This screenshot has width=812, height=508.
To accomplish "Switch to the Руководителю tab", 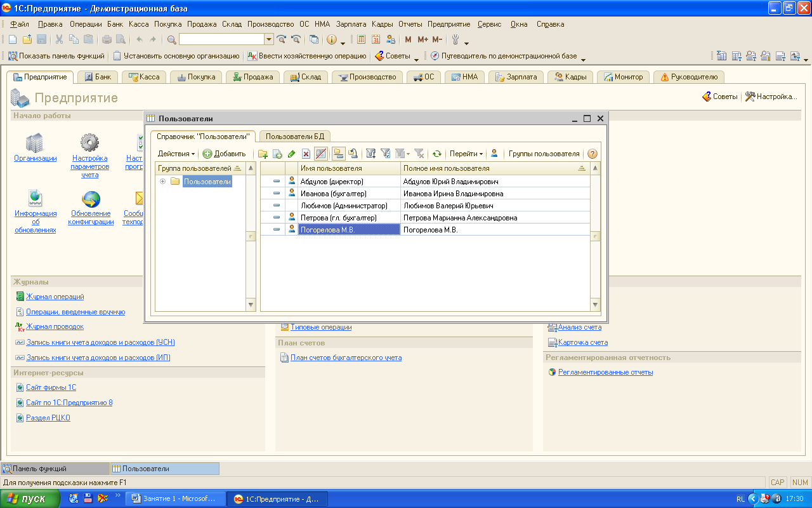I will [x=689, y=77].
